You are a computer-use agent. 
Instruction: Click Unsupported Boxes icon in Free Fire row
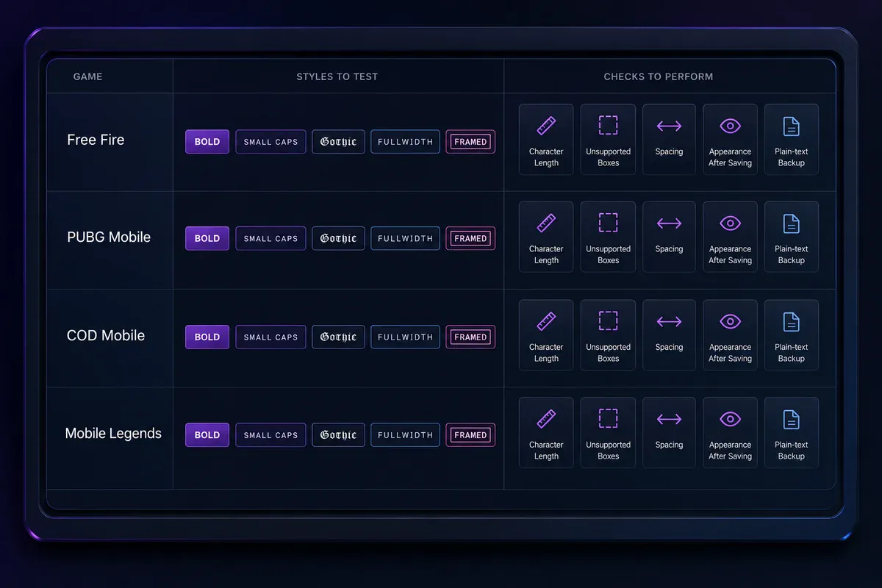608,126
